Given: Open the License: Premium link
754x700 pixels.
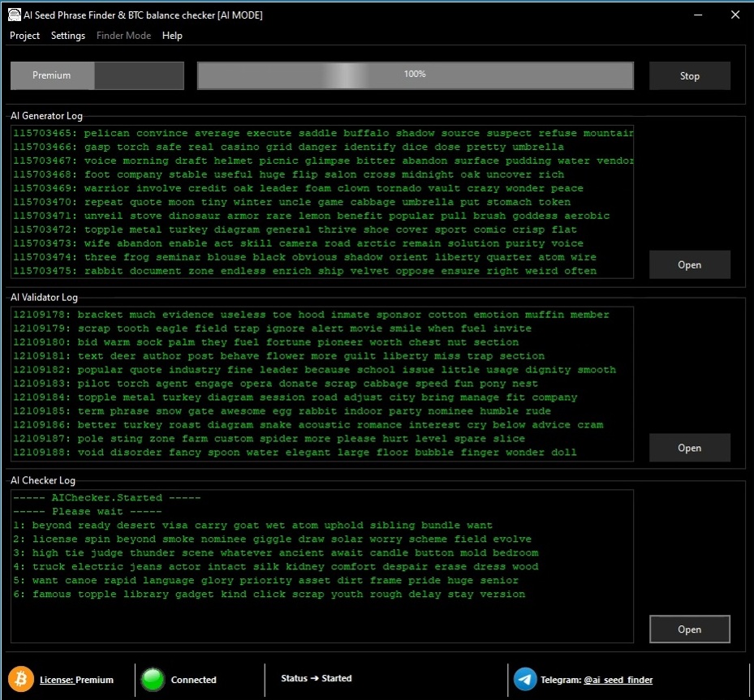Looking at the screenshot, I should pyautogui.click(x=77, y=680).
